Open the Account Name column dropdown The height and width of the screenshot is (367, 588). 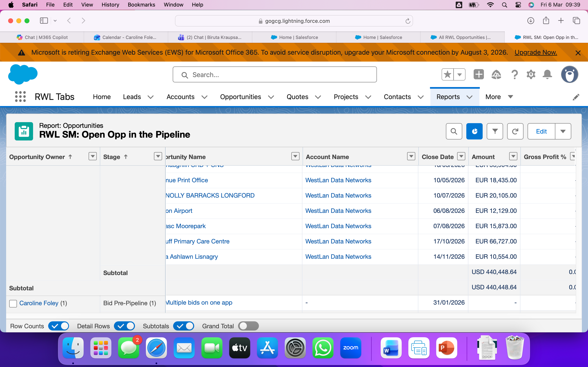(x=411, y=156)
